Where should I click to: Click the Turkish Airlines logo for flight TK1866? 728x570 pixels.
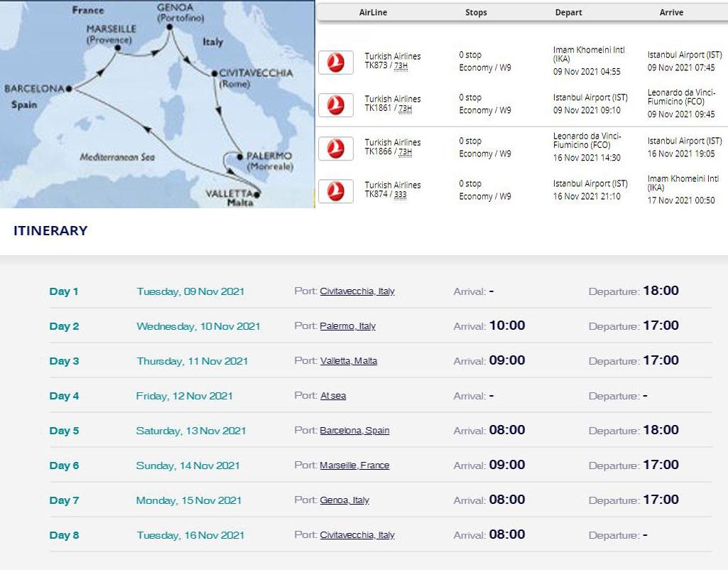(335, 149)
